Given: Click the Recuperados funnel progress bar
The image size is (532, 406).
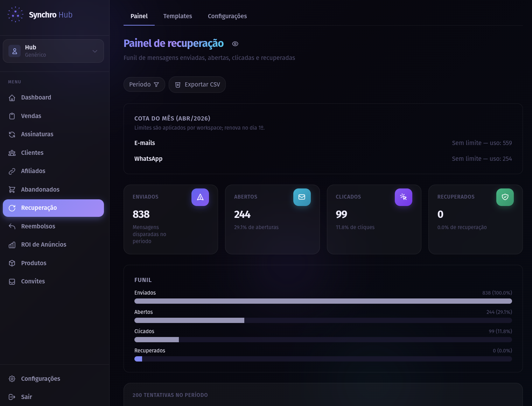Looking at the screenshot, I should point(323,359).
